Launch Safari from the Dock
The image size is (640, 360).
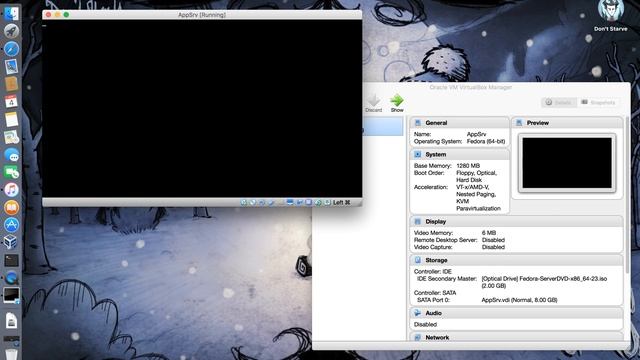click(11, 49)
